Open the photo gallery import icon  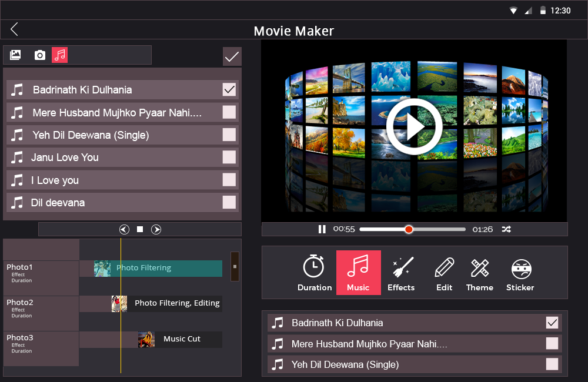tap(15, 55)
